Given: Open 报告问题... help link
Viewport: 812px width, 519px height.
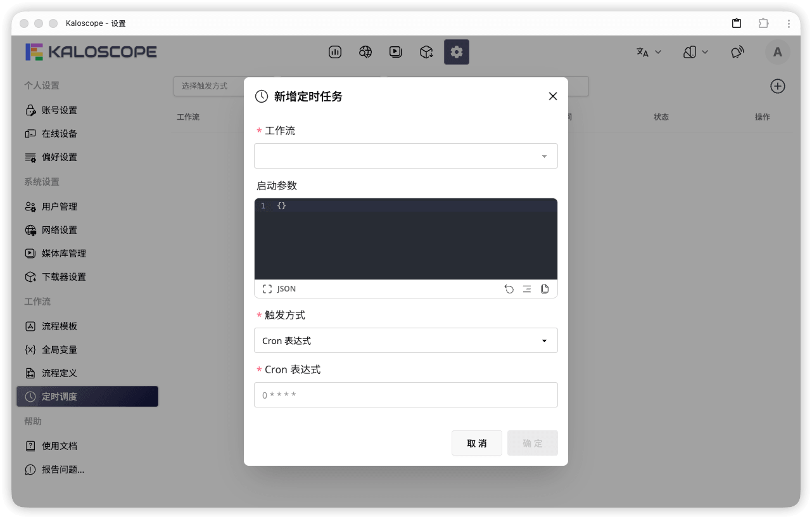Looking at the screenshot, I should (x=87, y=470).
